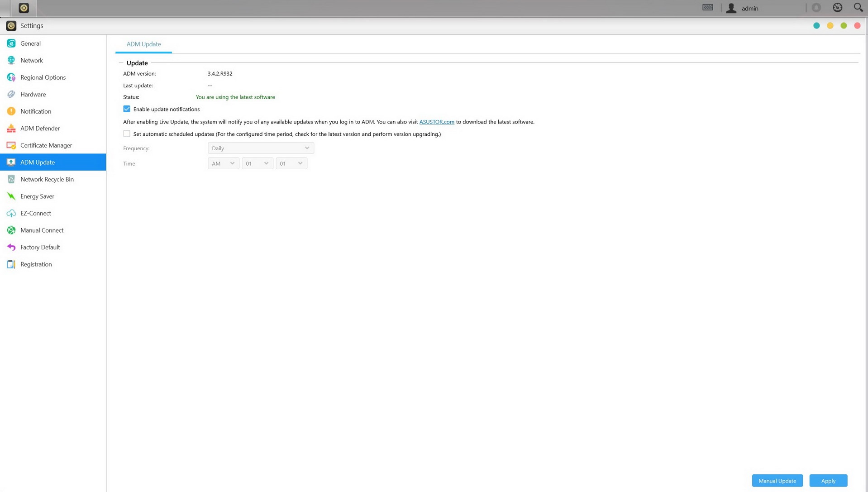This screenshot has width=868, height=492.
Task: Open Hardware settings
Action: [x=53, y=94]
